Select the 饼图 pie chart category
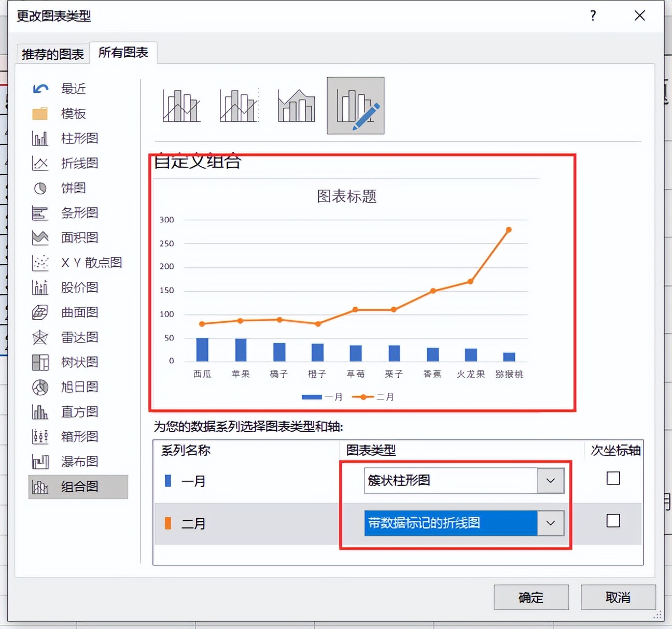This screenshot has width=672, height=629. pyautogui.click(x=74, y=188)
